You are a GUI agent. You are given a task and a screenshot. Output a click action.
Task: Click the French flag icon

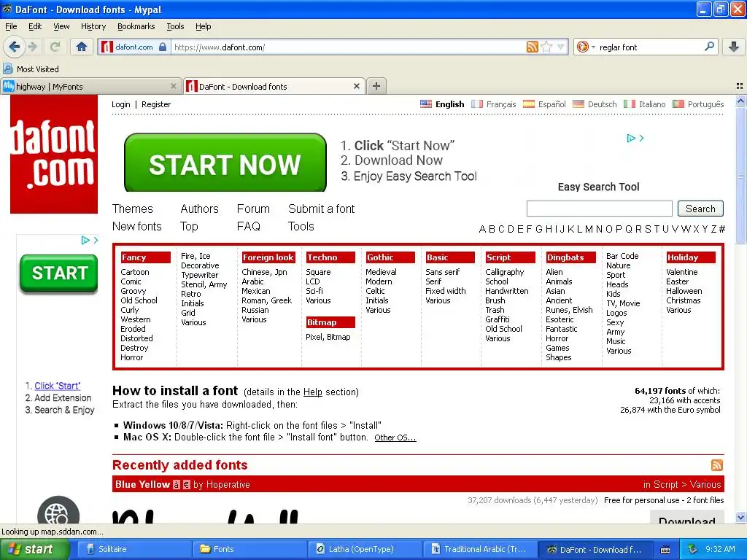pyautogui.click(x=477, y=104)
